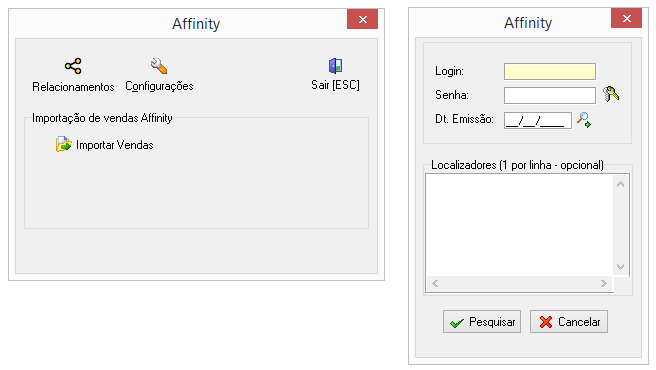This screenshot has width=656, height=370.
Task: Click the keys icon beside Senha
Action: (x=611, y=94)
